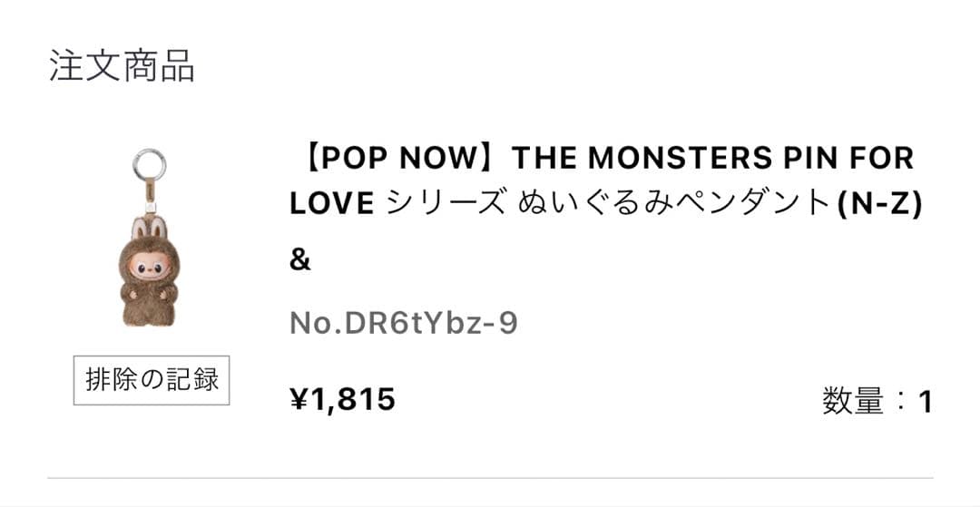Screen dimensions: 980x507
Task: Open the THE MONSTERS PIN FOR product title
Action: pyautogui.click(x=712, y=159)
